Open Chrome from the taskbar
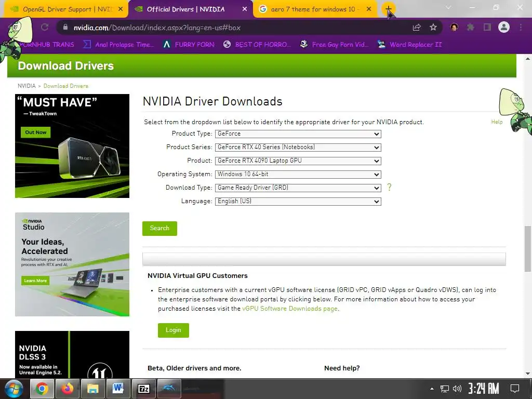532x399 pixels. (x=42, y=389)
